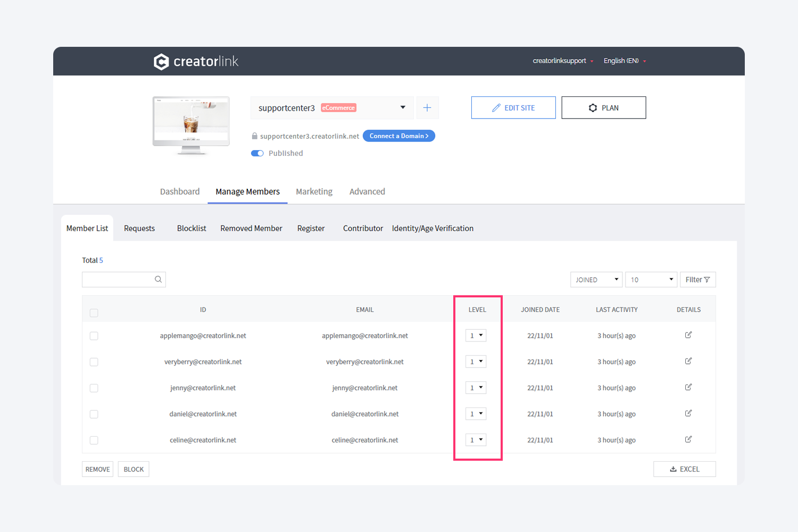Click the BLOCK button

134,469
